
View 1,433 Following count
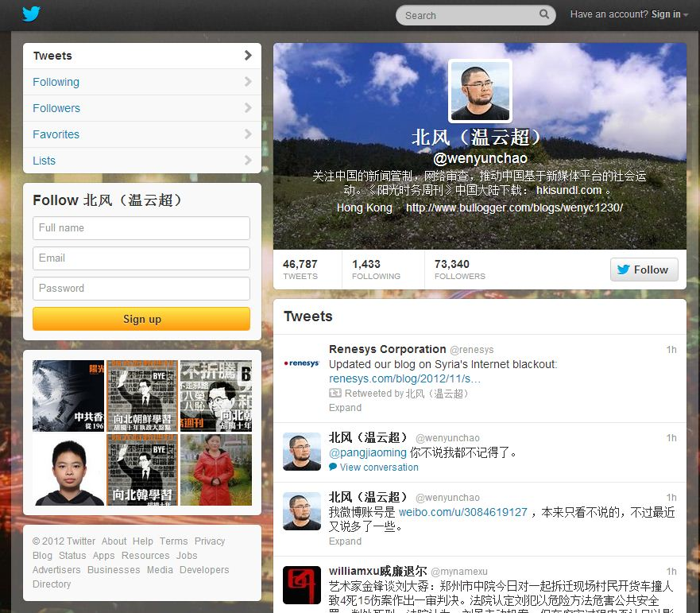pos(376,270)
